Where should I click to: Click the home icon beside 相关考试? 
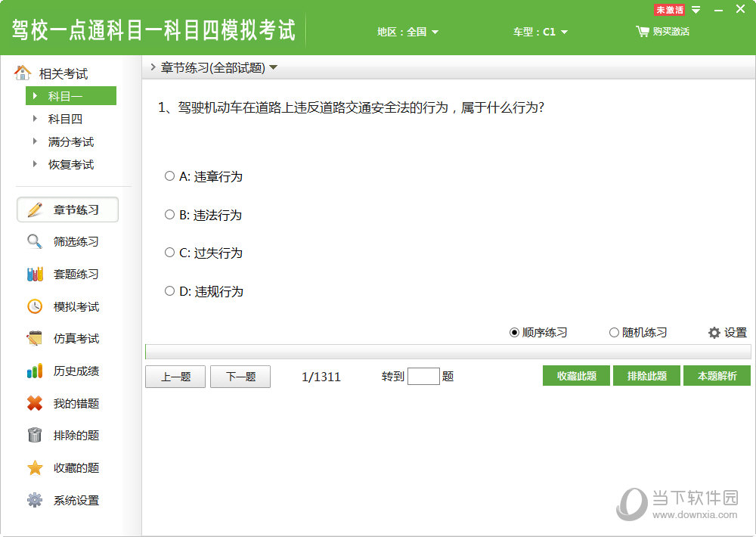[22, 73]
